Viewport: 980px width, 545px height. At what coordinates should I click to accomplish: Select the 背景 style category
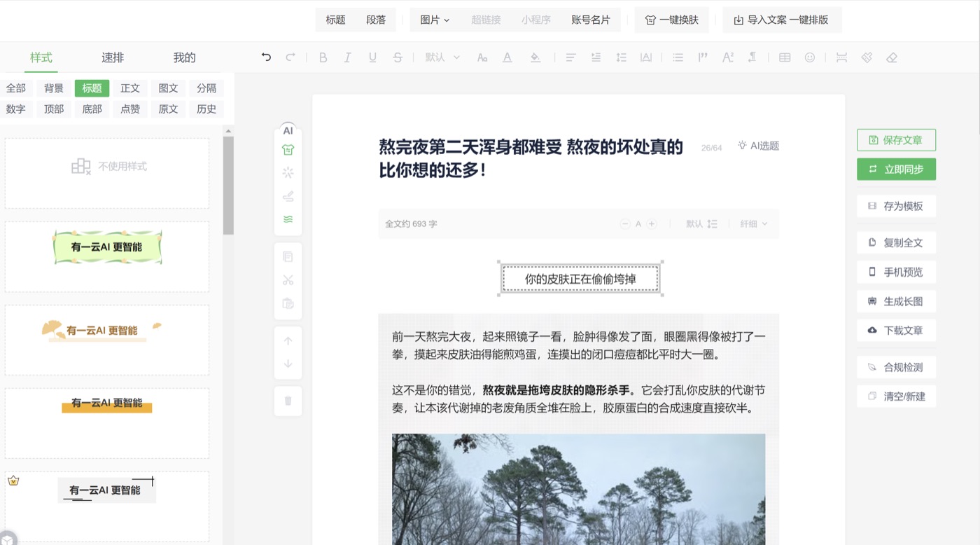point(54,88)
